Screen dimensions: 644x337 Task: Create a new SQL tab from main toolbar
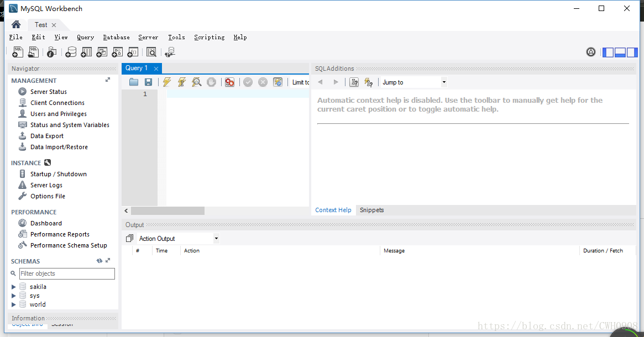18,52
